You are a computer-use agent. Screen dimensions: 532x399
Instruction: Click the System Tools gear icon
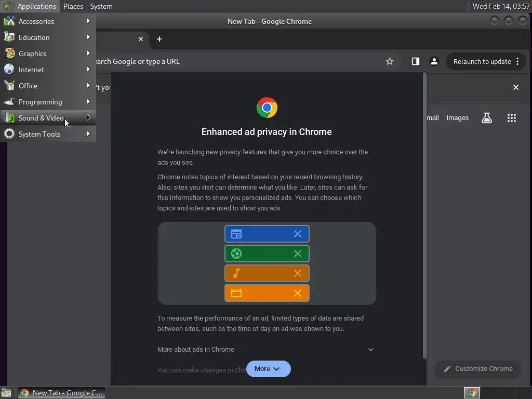[9, 134]
